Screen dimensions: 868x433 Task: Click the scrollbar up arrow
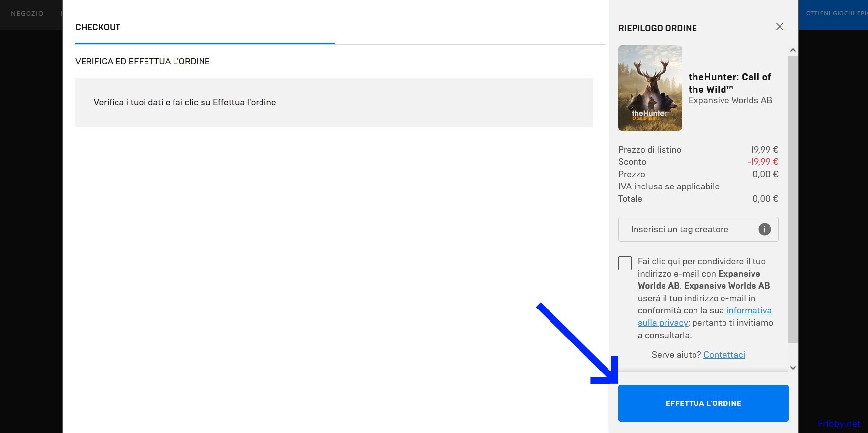tap(792, 50)
